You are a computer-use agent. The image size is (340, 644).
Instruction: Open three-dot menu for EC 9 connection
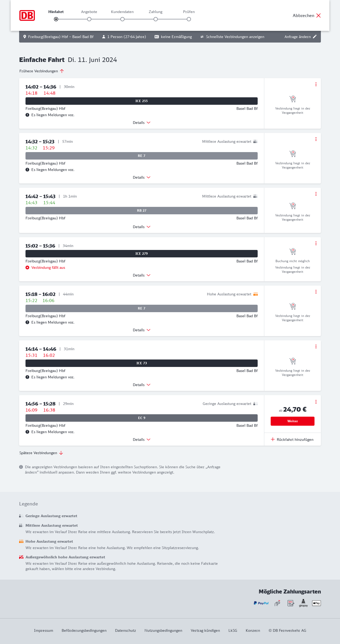pyautogui.click(x=316, y=402)
